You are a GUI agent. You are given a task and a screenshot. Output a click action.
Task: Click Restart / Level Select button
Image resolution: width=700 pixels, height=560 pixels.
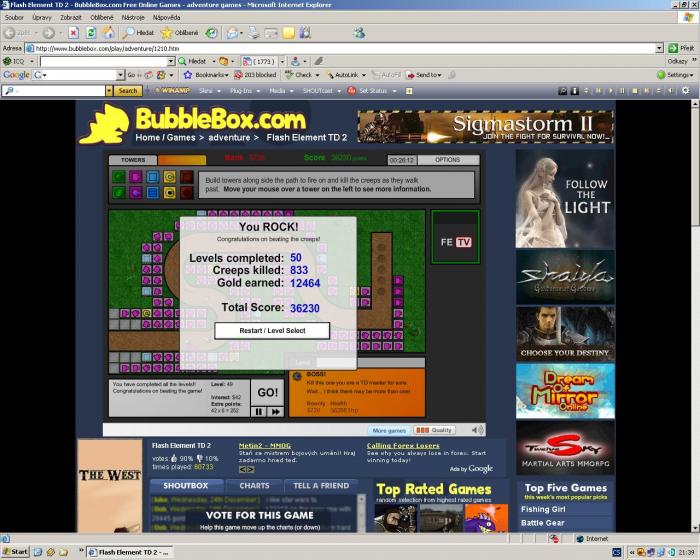coord(272,331)
